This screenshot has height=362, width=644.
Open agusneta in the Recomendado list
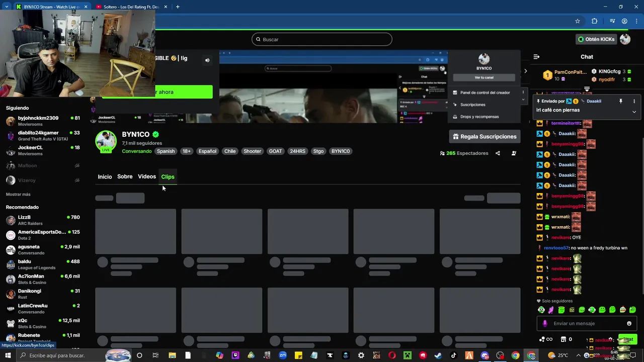click(x=43, y=250)
